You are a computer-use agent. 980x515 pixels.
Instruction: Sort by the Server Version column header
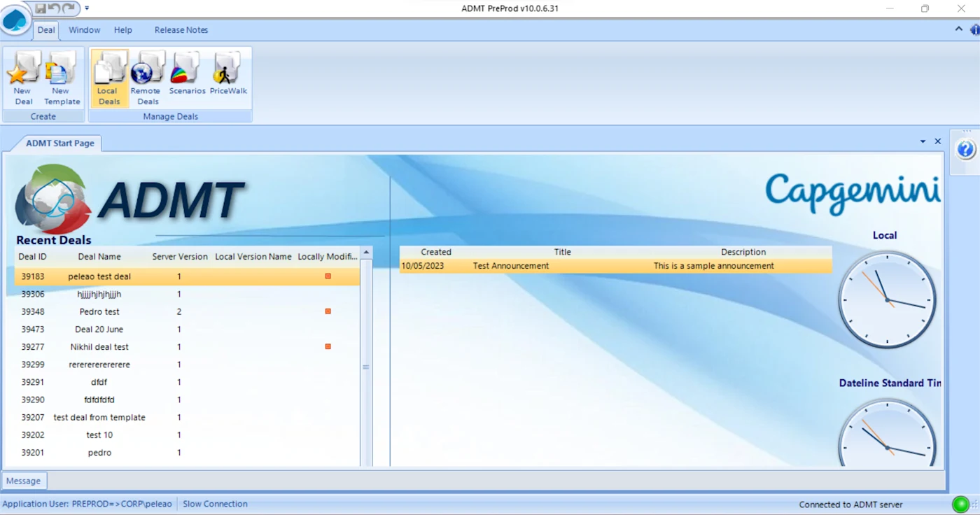coord(180,257)
